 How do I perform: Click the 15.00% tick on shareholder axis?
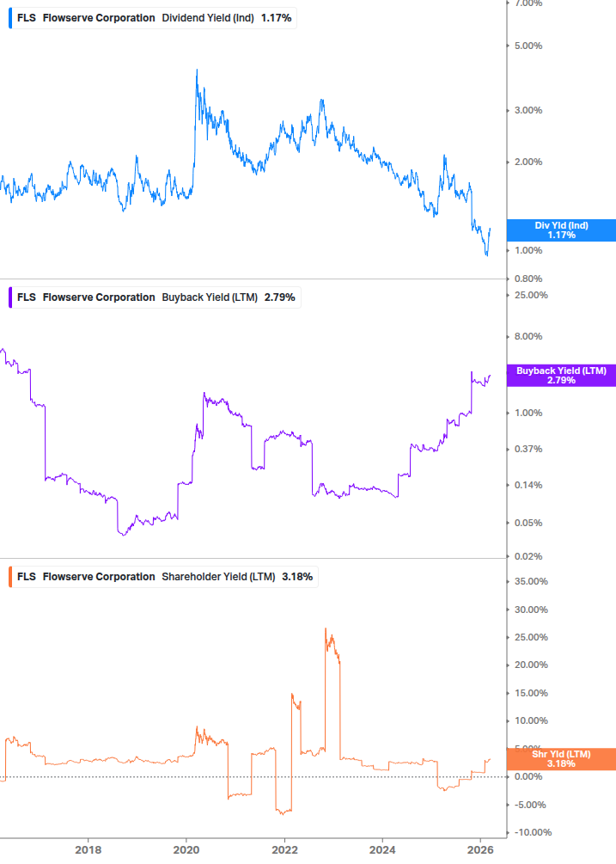point(531,693)
